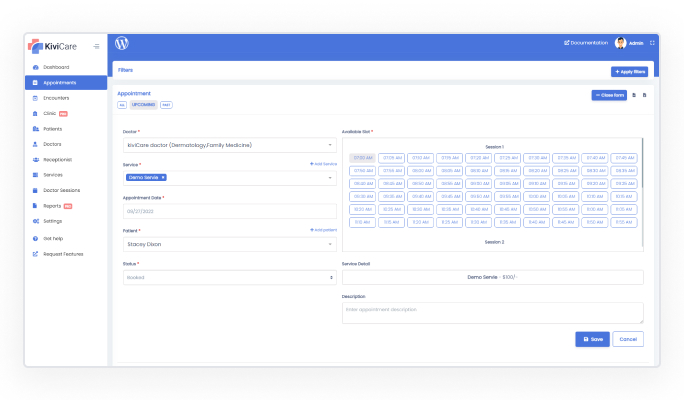The height and width of the screenshot is (400, 684).
Task: Click Settings gears icon in sidebar
Action: click(35, 221)
